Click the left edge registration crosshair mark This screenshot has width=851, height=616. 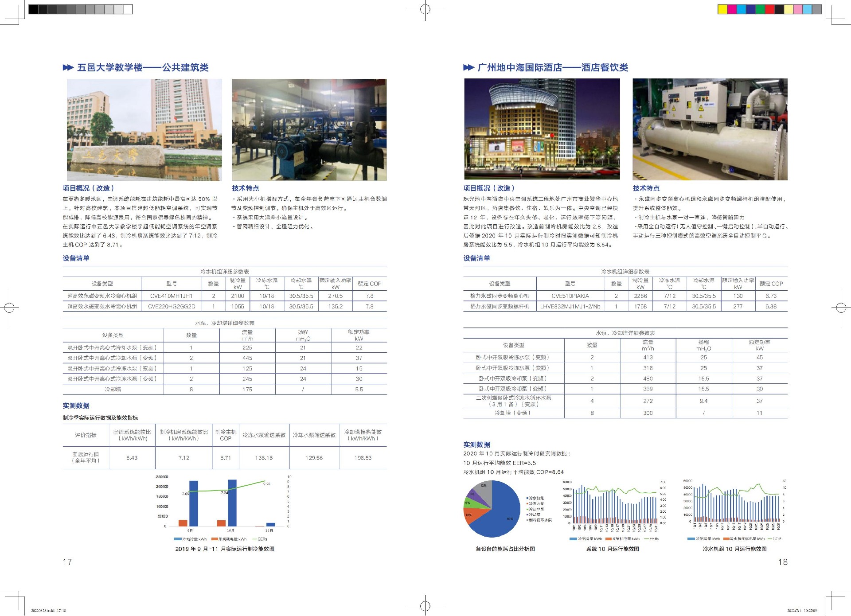[x=9, y=308]
